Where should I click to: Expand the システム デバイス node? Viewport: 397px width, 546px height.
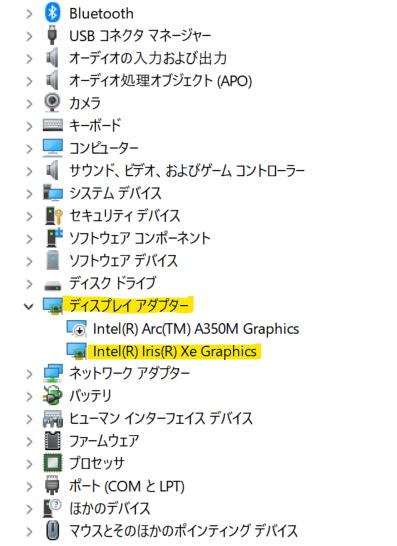tap(29, 194)
